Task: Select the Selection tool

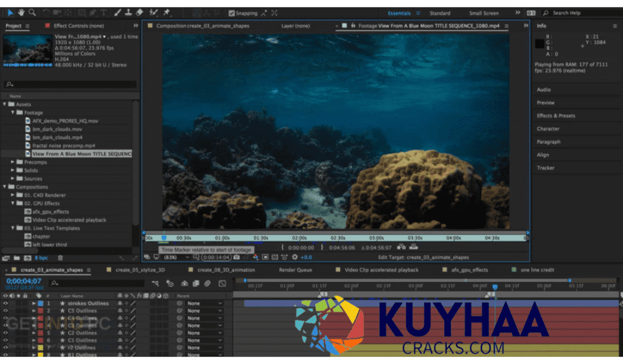Action: tap(10, 12)
